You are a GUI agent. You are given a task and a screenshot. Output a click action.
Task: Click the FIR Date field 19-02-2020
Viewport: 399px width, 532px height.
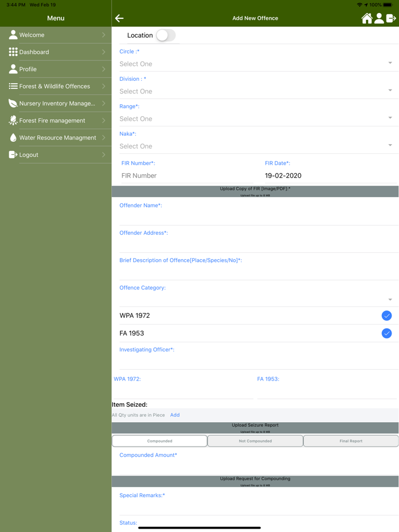tap(331, 176)
